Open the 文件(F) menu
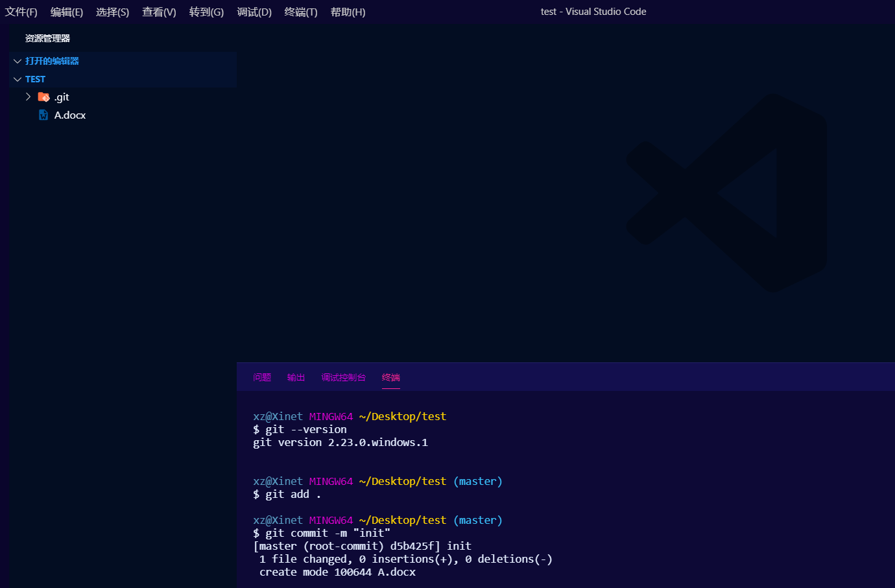Image resolution: width=895 pixels, height=588 pixels. (x=21, y=12)
